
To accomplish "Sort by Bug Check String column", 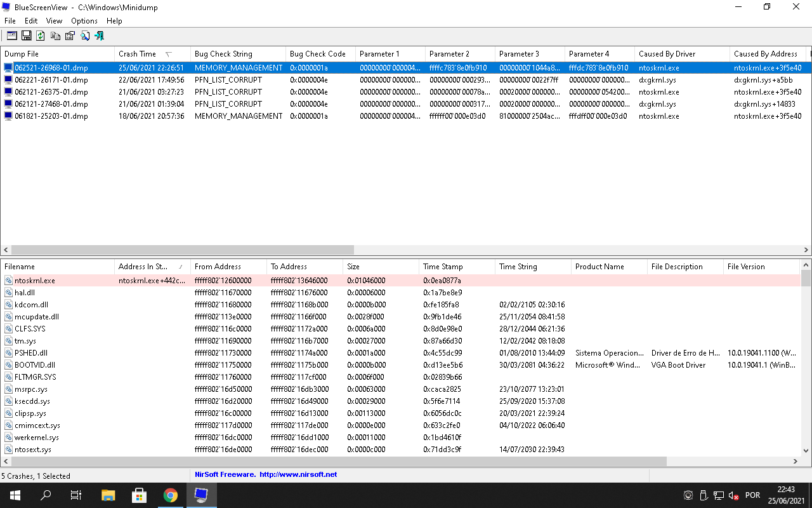I will (x=238, y=54).
